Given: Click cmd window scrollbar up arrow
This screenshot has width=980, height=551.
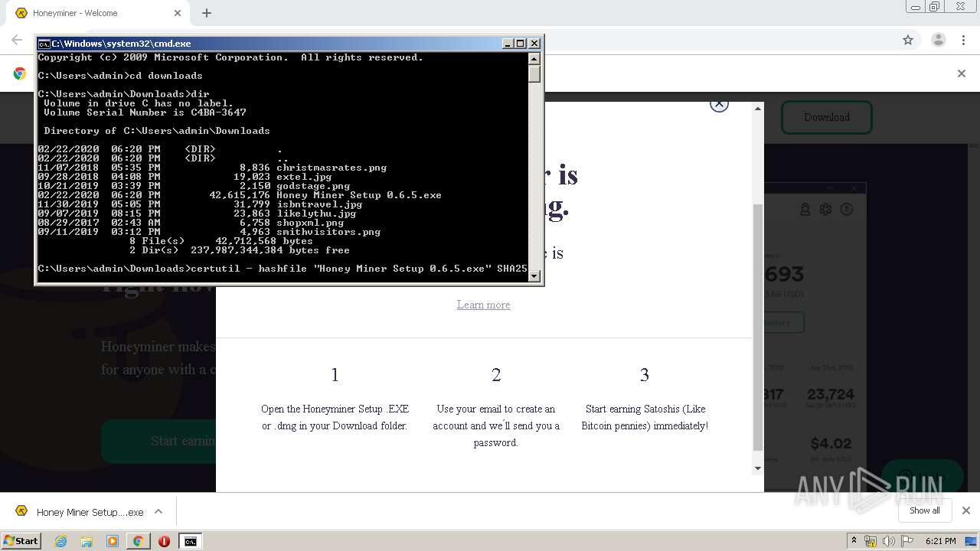Looking at the screenshot, I should click(534, 59).
